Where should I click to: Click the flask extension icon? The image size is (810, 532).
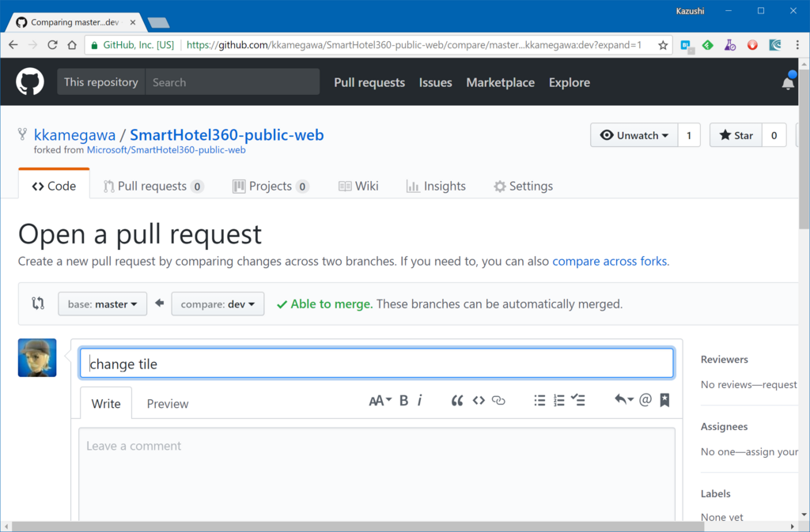pos(730,45)
